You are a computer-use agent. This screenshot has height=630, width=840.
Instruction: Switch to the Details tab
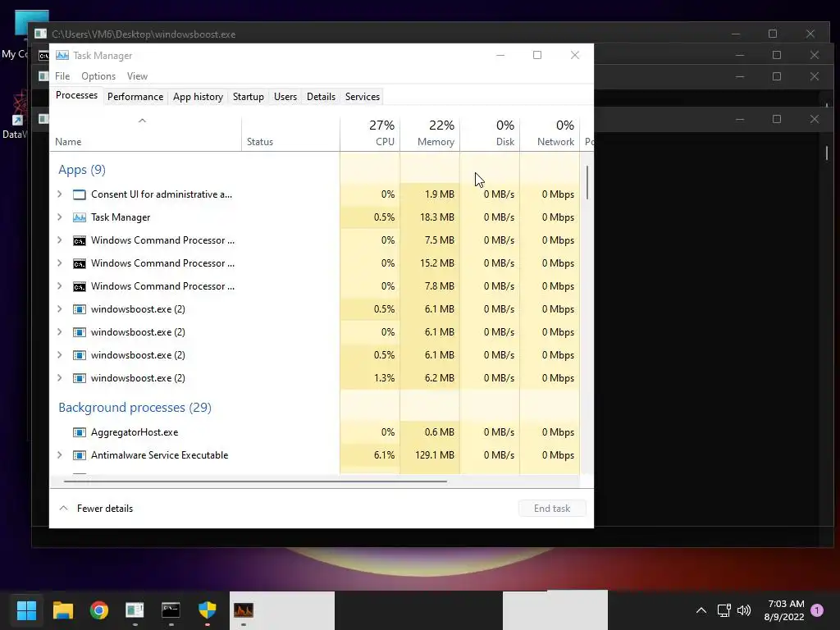[x=321, y=97]
